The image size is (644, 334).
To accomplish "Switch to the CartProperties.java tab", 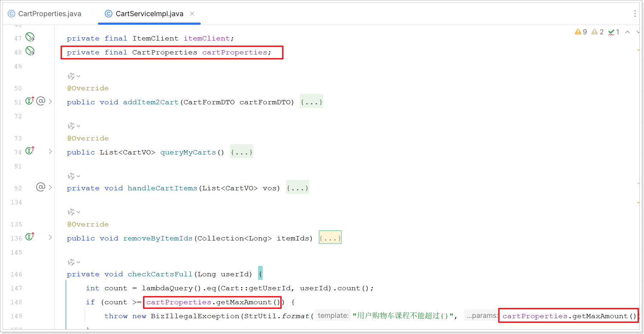I will tap(45, 14).
